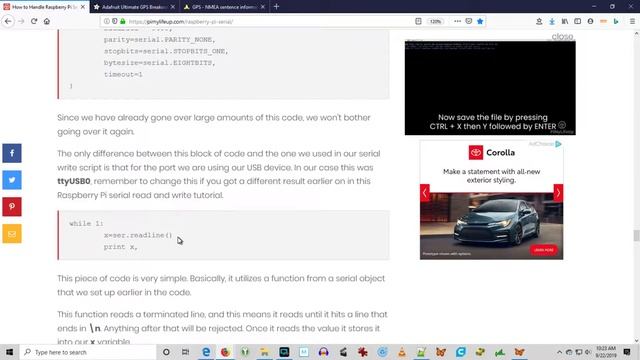The width and height of the screenshot is (640, 360).
Task: Toggle the sidebar panel icon
Action: 578,21
